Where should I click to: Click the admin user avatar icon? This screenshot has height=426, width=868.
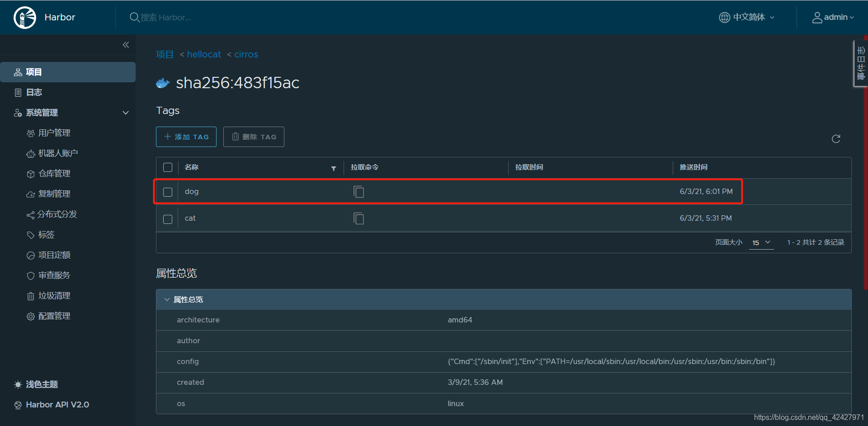pyautogui.click(x=817, y=17)
